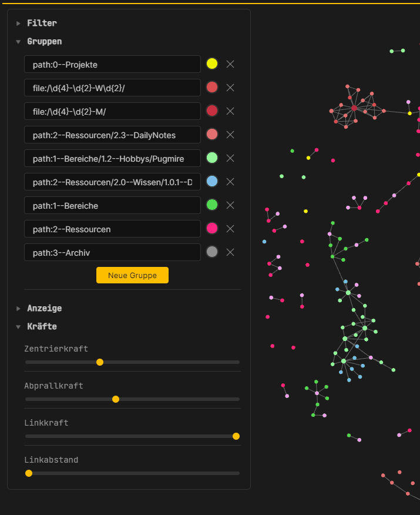
Task: Click the Abprallkraft slider handle
Action: [x=116, y=399]
